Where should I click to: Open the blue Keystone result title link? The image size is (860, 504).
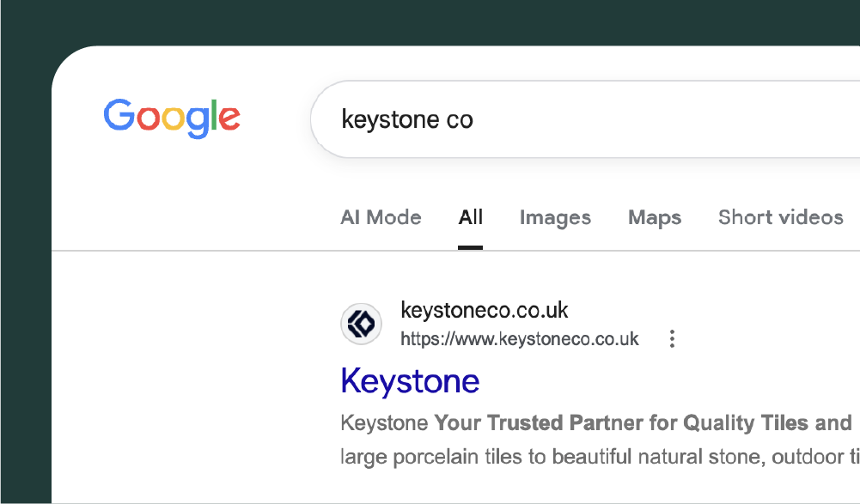[410, 382]
